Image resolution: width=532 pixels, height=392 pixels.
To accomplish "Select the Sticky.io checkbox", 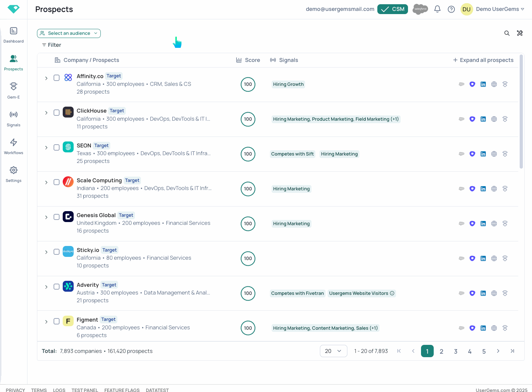I will [56, 252].
